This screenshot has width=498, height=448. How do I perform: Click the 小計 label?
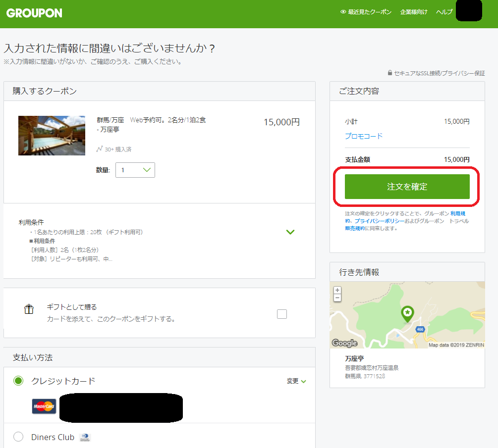pyautogui.click(x=351, y=121)
